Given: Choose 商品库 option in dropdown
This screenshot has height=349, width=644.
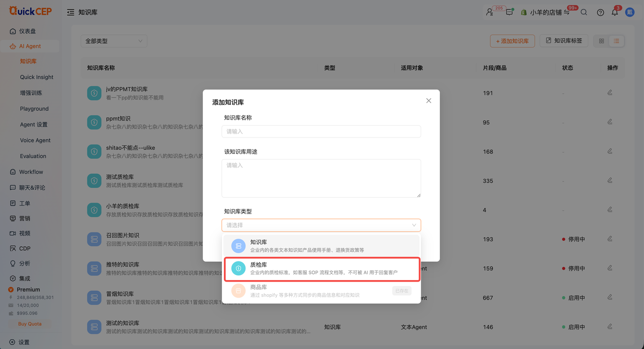Looking at the screenshot, I should click(321, 291).
